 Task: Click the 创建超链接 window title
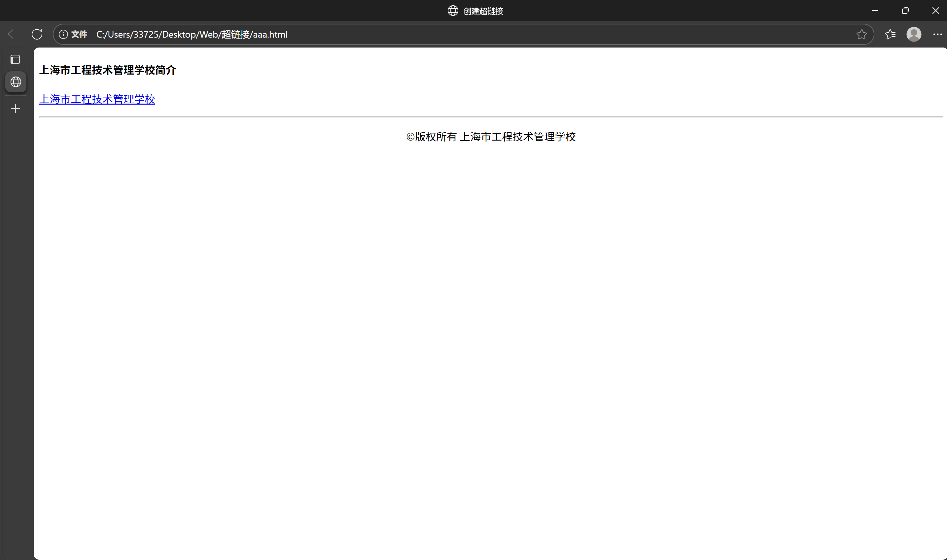[x=483, y=11]
